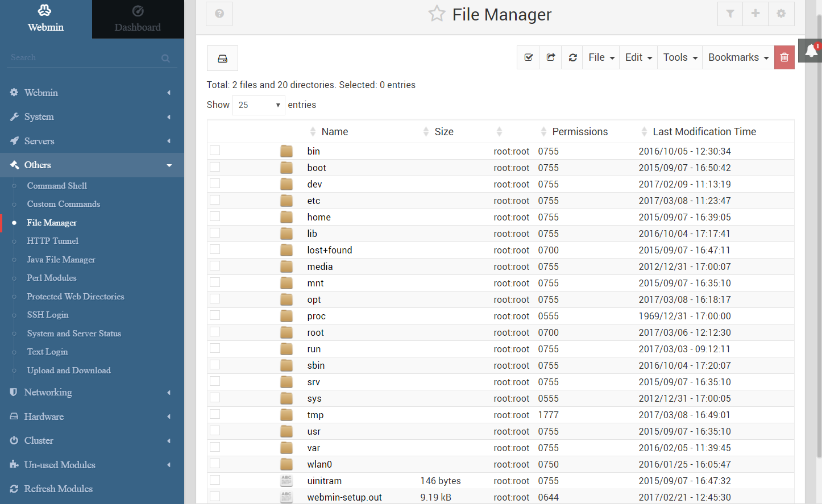Click the drive icon button
Screen dimensions: 822x504
[x=222, y=58]
